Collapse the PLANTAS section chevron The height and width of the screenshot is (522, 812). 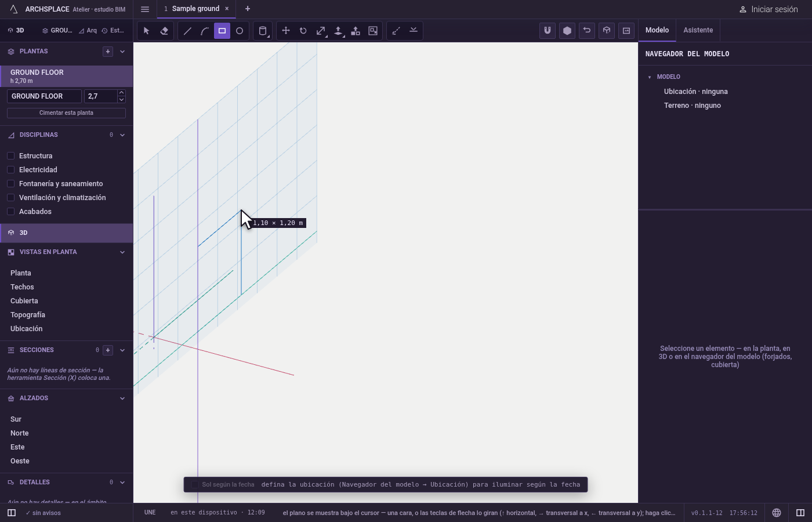tap(122, 52)
